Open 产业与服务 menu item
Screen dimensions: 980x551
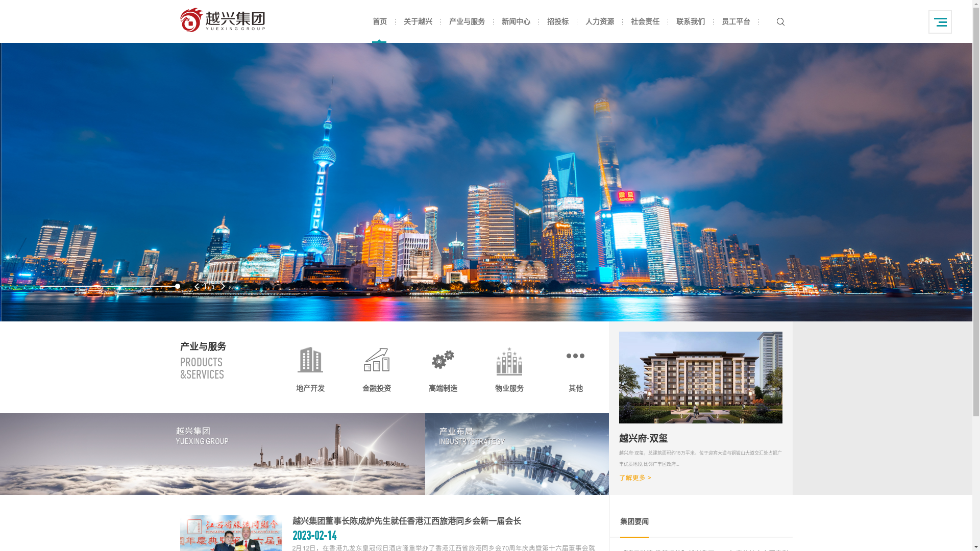467,21
